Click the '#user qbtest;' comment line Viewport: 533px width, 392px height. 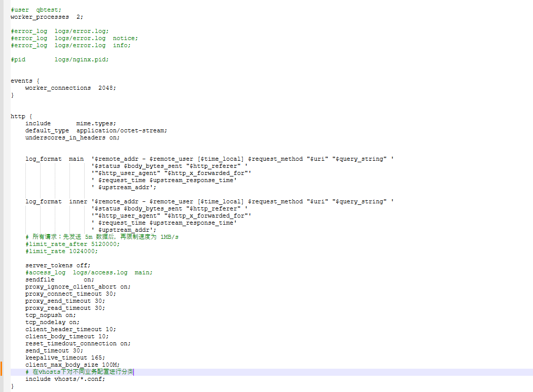tap(36, 10)
